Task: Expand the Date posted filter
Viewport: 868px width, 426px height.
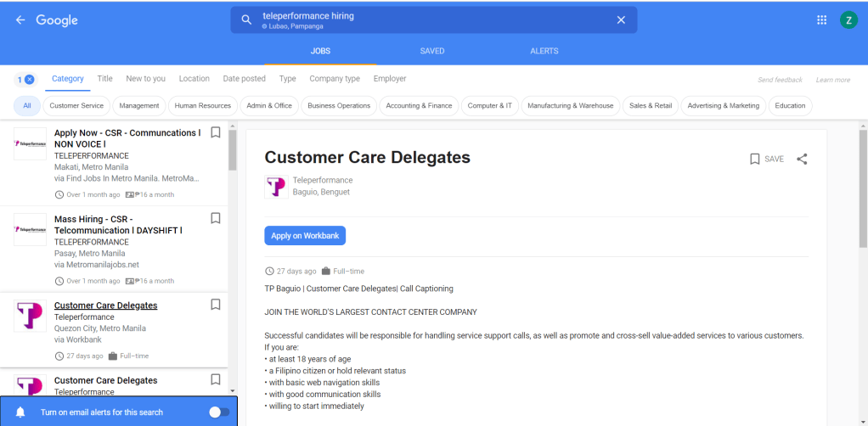Action: tap(244, 79)
